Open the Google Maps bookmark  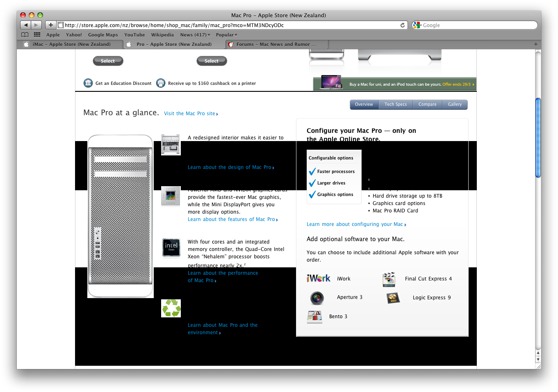[x=103, y=35]
